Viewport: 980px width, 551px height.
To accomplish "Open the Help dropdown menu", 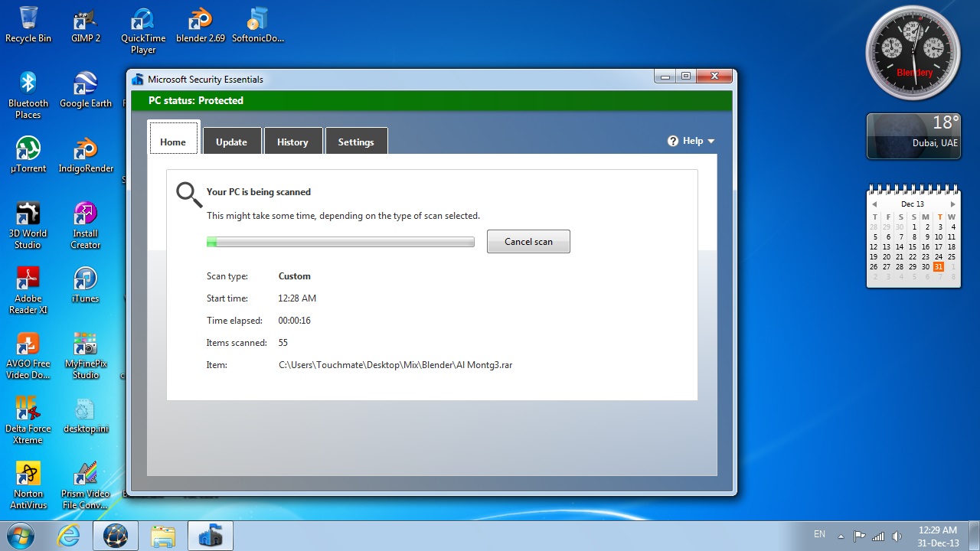I will coord(691,141).
